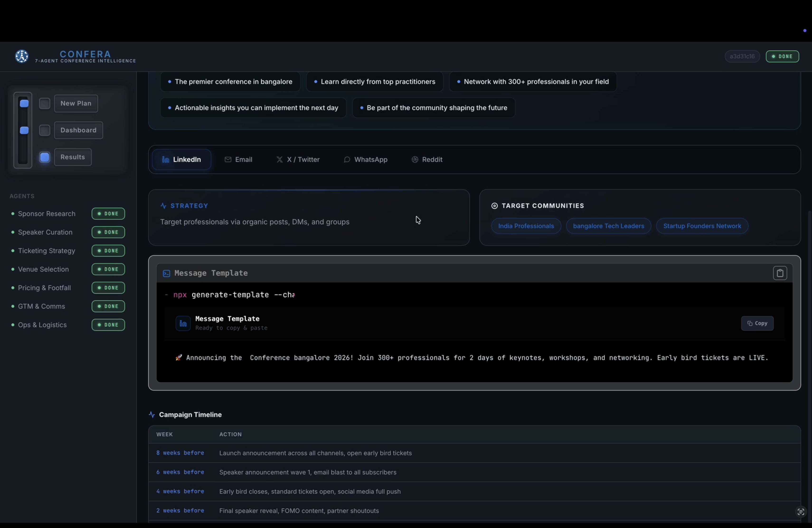Click the WEEK column header
The width and height of the screenshot is (812, 528).
[165, 434]
